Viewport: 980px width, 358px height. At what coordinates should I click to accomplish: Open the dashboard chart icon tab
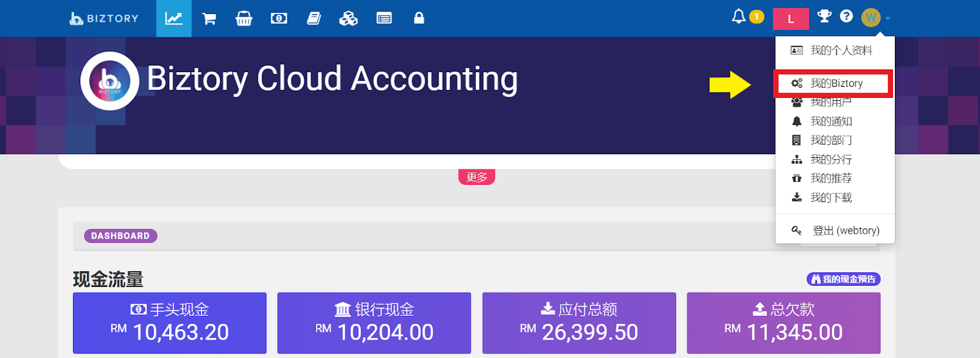(x=174, y=18)
